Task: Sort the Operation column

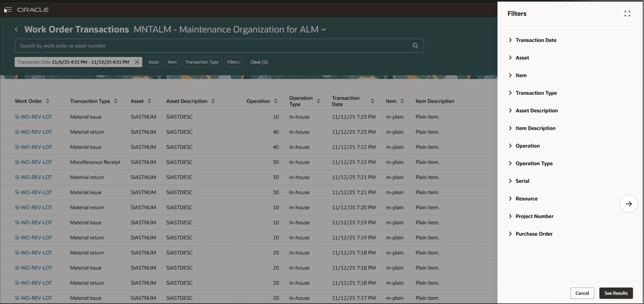Action: (x=276, y=101)
